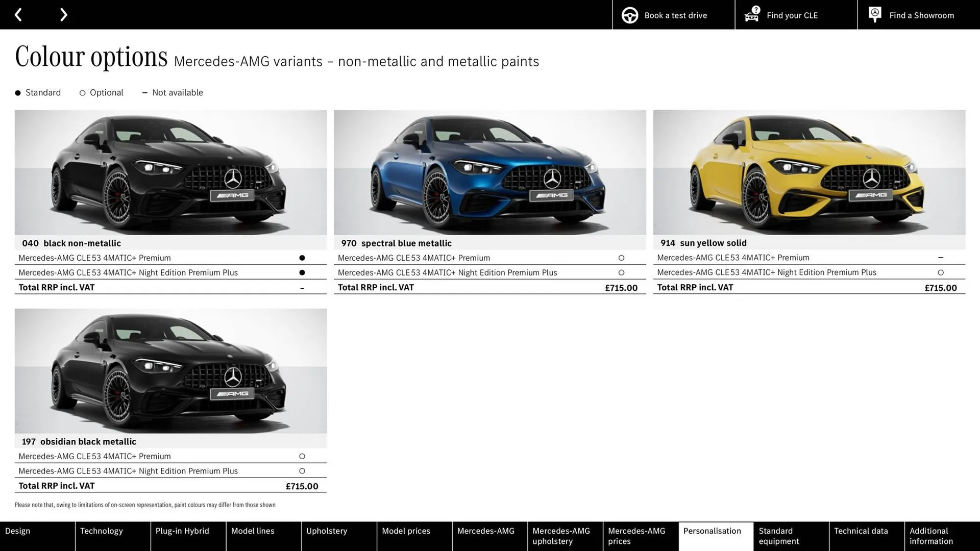The width and height of the screenshot is (980, 551).
Task: Click the car icon next to Find your CLE
Action: coord(751,15)
